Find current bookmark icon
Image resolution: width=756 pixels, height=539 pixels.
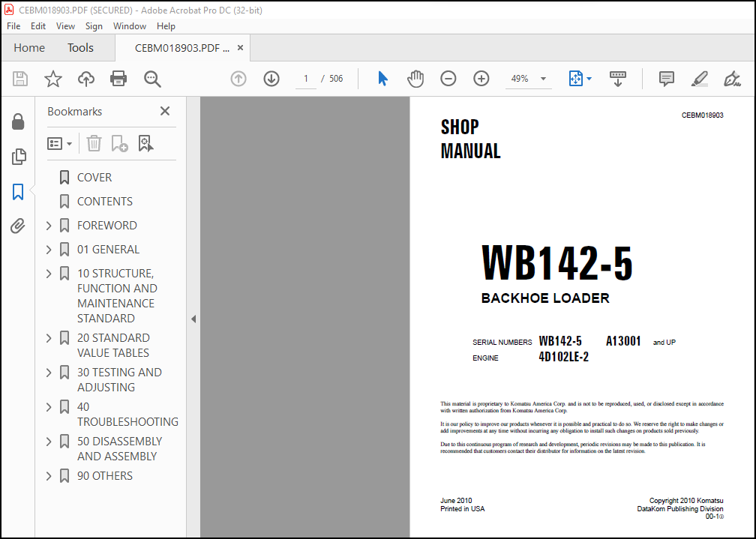[x=145, y=143]
